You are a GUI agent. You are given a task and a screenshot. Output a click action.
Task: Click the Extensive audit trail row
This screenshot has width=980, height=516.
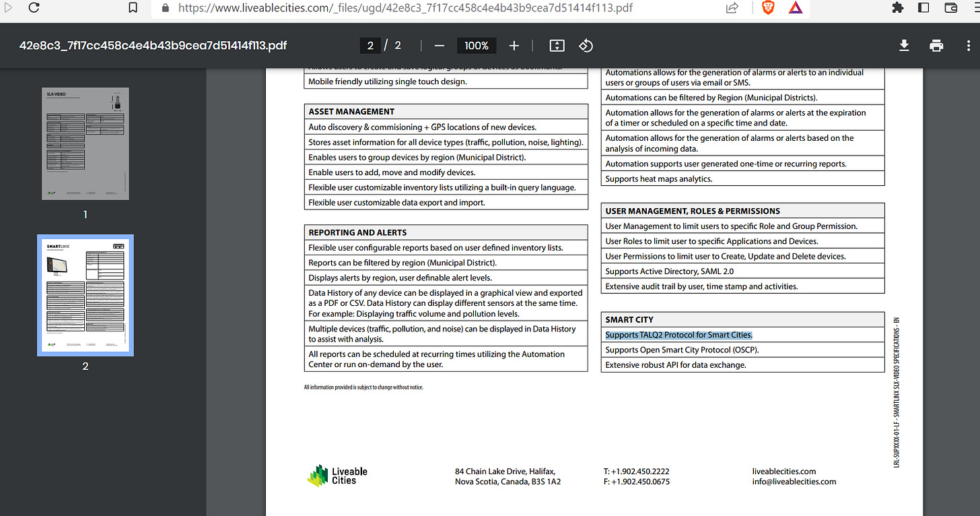[742, 286]
